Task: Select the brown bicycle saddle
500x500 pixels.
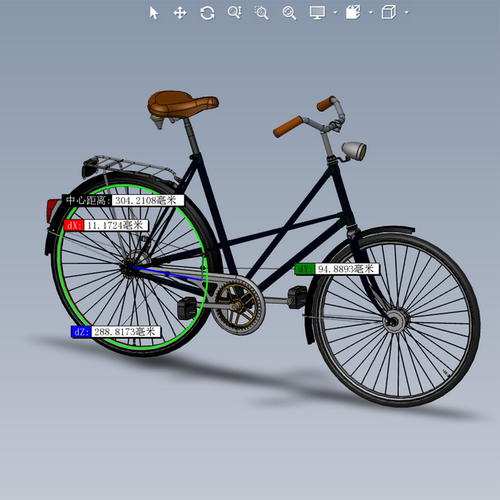Action: pyautogui.click(x=182, y=103)
